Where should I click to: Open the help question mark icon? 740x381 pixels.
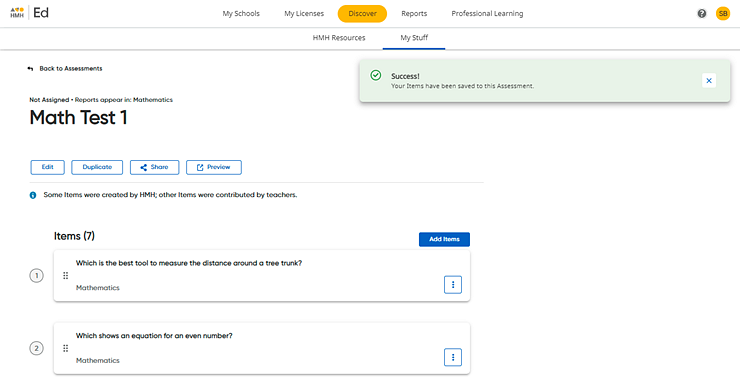click(x=702, y=14)
